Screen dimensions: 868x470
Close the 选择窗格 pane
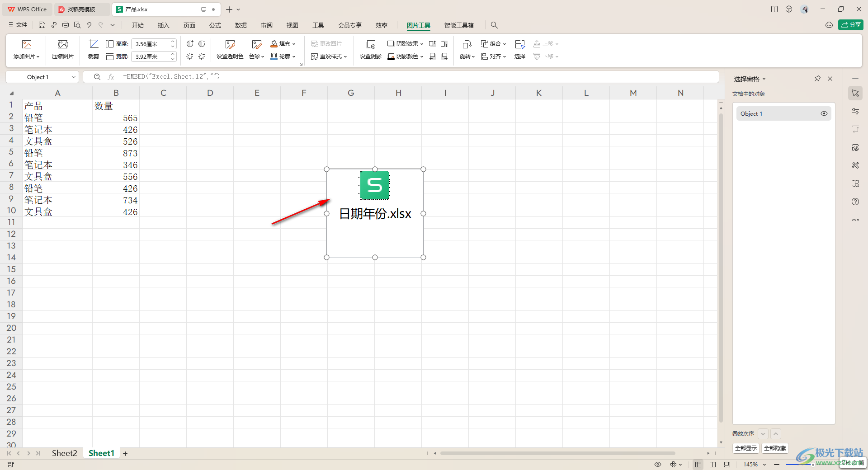pos(830,79)
